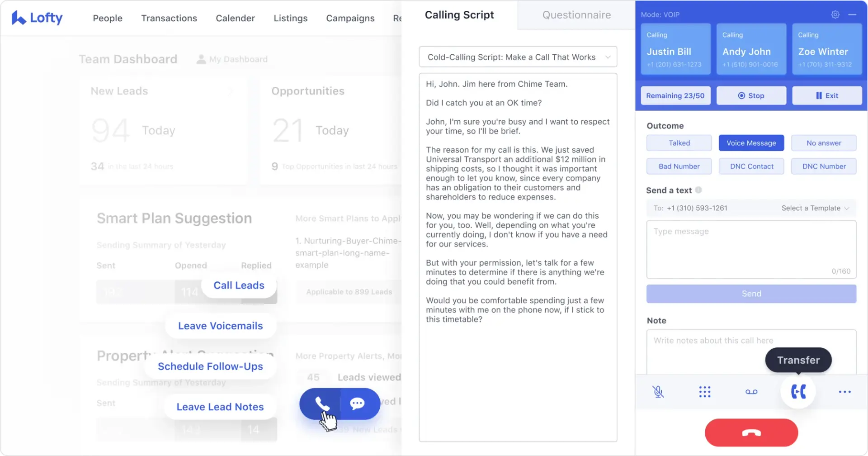This screenshot has width=868, height=456.
Task: Open the Calender menu
Action: (x=235, y=18)
